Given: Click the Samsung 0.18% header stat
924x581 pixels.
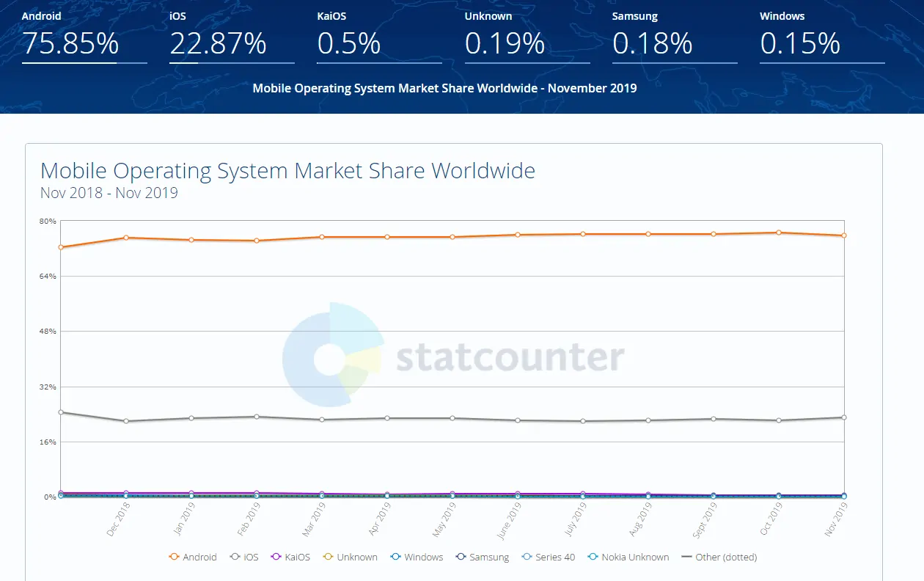Looking at the screenshot, I should [652, 44].
